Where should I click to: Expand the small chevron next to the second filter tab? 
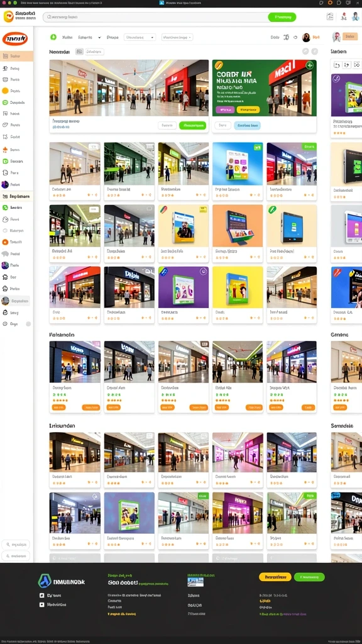coord(99,37)
